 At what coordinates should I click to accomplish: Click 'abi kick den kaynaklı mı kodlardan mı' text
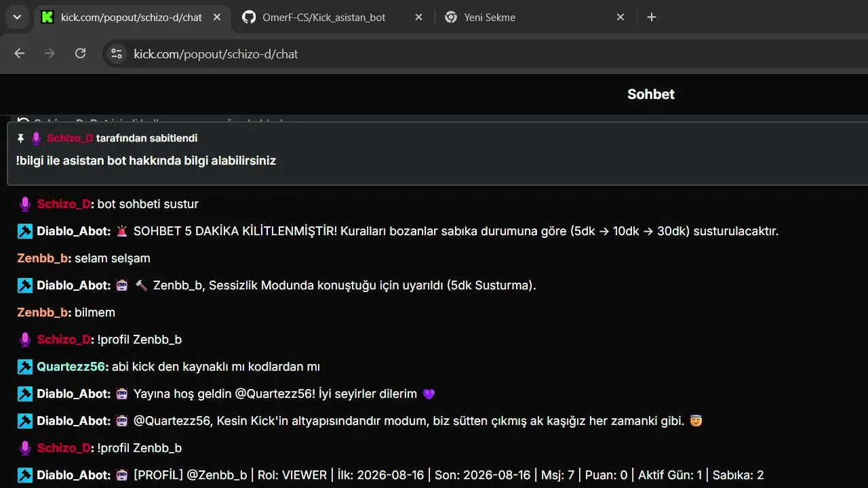pyautogui.click(x=216, y=367)
